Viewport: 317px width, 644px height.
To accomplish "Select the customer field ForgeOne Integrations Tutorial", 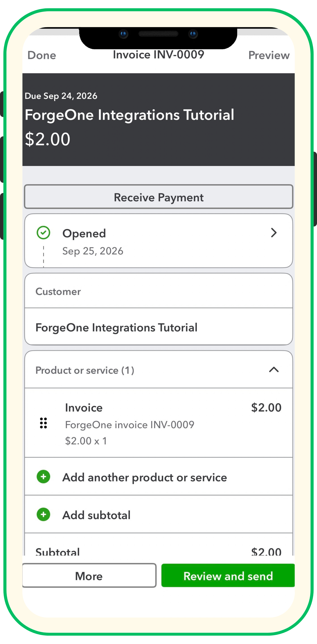I will coord(159,327).
